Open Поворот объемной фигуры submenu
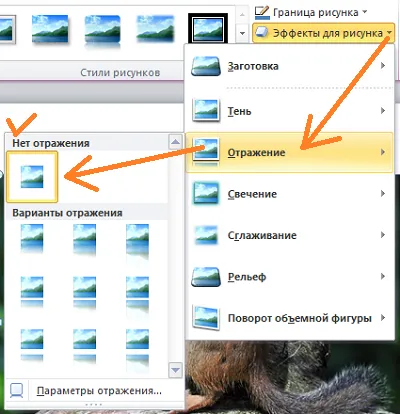This screenshot has height=414, width=400. (x=290, y=318)
